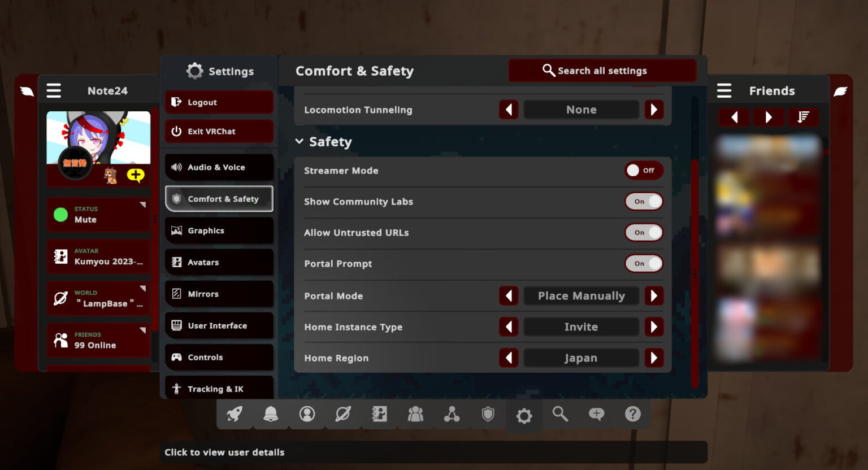This screenshot has height=470, width=868.
Task: Switch to the Graphics settings tab
Action: coord(218,230)
